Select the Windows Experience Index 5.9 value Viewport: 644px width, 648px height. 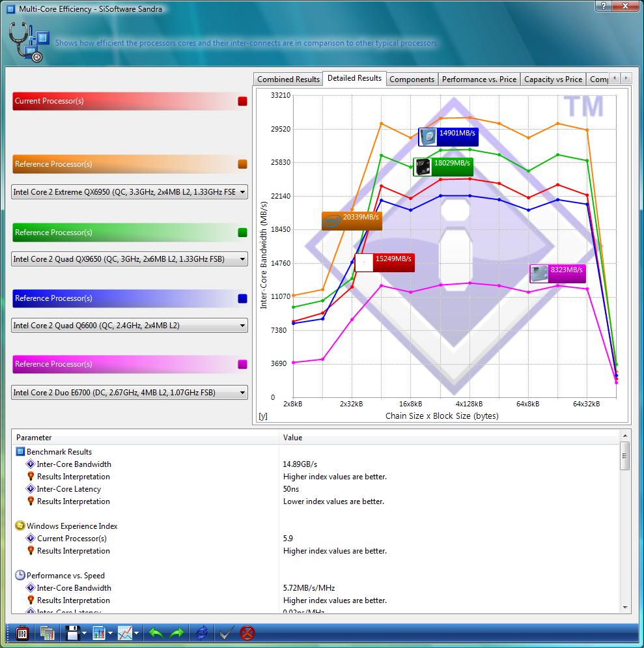[x=288, y=538]
